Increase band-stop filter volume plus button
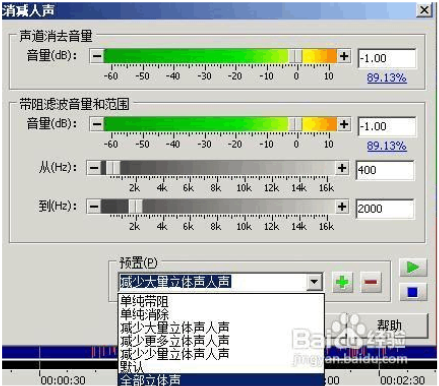The height and width of the screenshot is (386, 439). click(344, 124)
